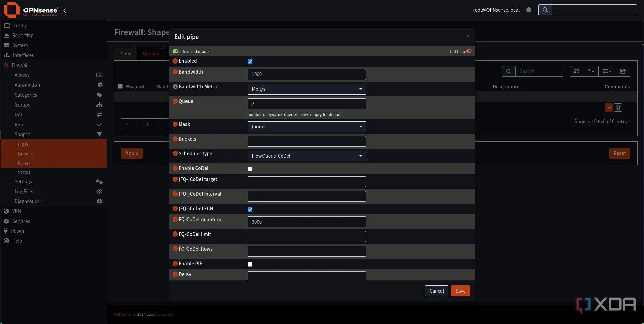Switch to the Queues tab
The height and width of the screenshot is (324, 644).
click(151, 54)
